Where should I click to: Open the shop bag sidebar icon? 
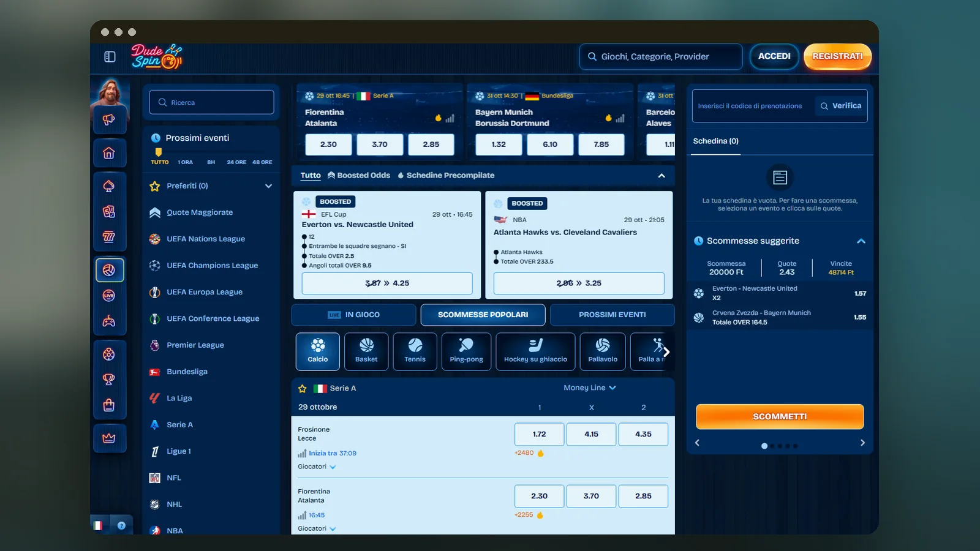point(109,405)
